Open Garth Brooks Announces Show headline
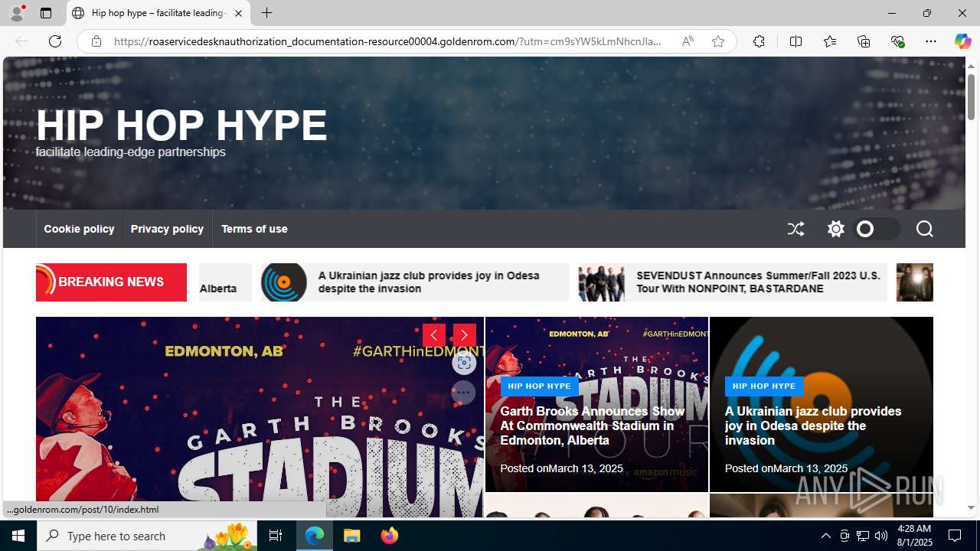This screenshot has height=551, width=980. pyautogui.click(x=592, y=425)
